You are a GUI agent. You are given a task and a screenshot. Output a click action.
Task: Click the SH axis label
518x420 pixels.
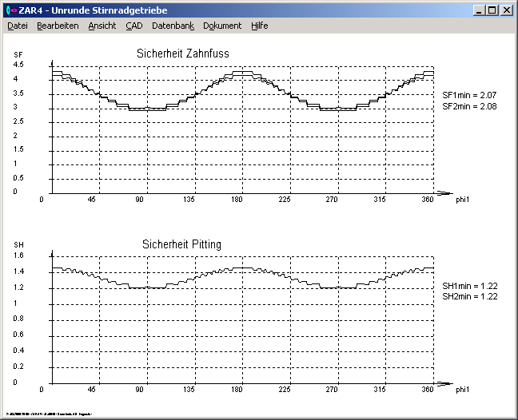(x=18, y=244)
